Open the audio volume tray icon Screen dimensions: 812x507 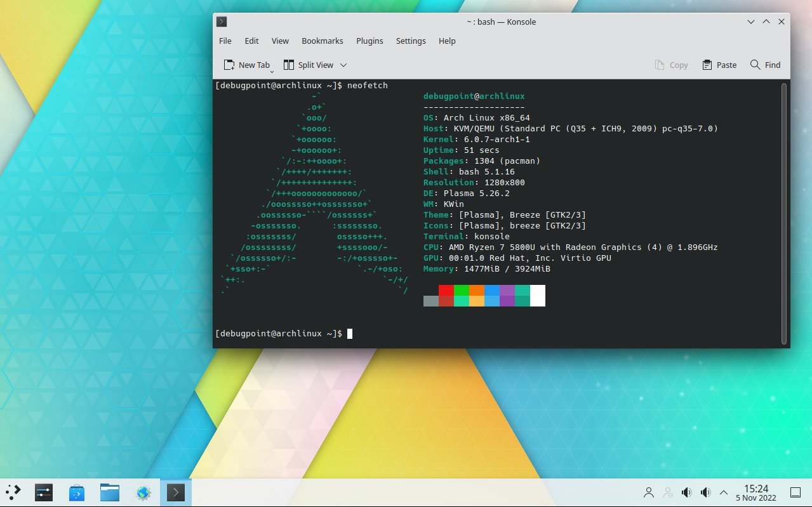[686, 492]
